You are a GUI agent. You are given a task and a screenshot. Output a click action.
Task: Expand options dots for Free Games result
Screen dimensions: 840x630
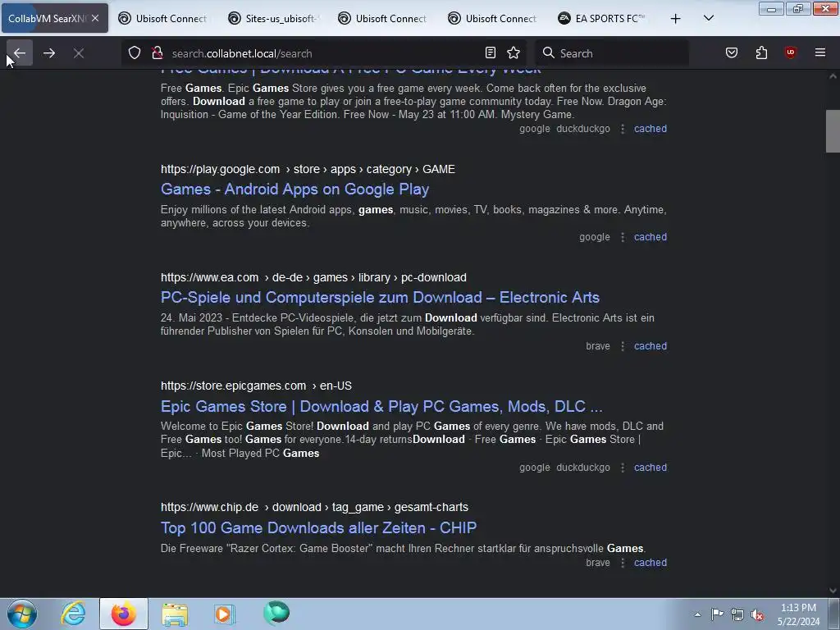(623, 129)
